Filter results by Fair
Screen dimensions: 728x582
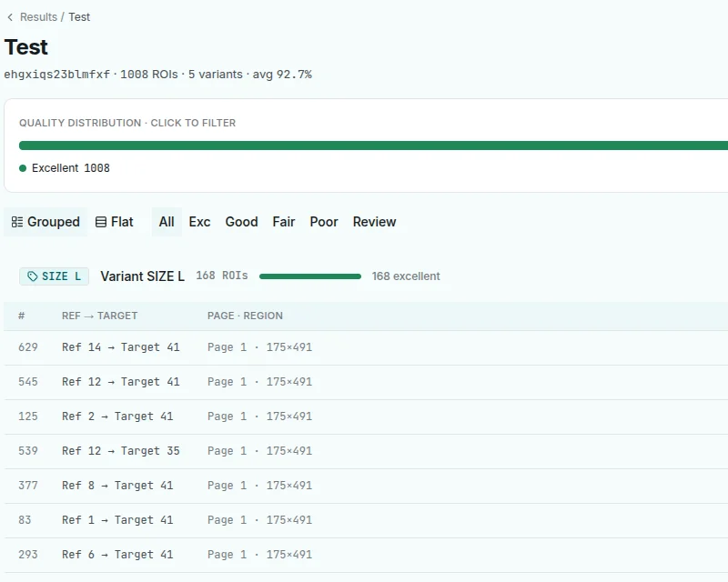284,222
